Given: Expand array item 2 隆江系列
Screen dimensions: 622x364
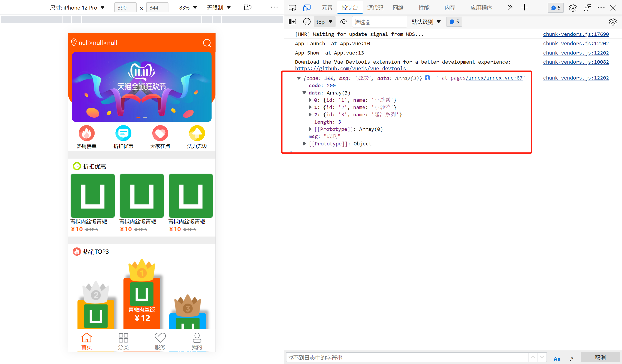Looking at the screenshot, I should (x=310, y=115).
